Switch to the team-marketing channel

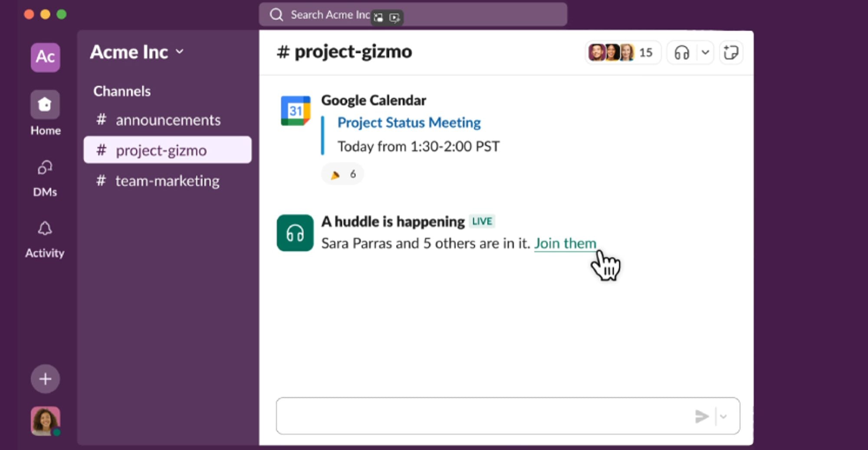168,181
